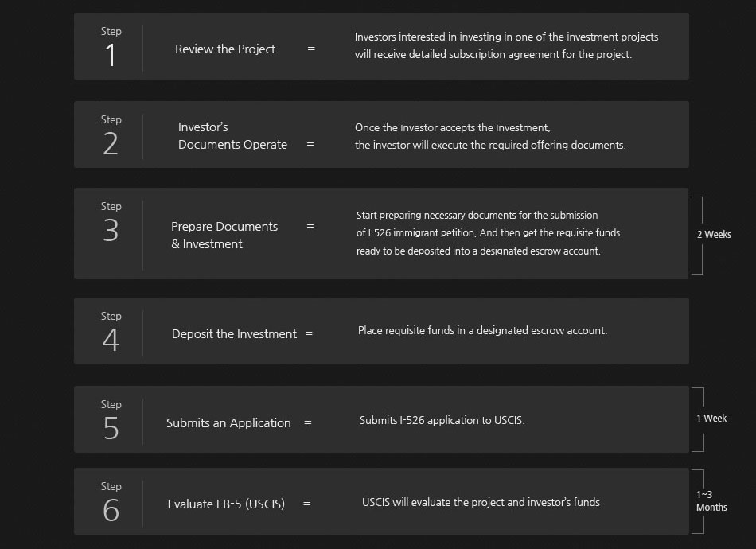Click the Step 3 number label
This screenshot has height=549, width=756.
pos(111,222)
